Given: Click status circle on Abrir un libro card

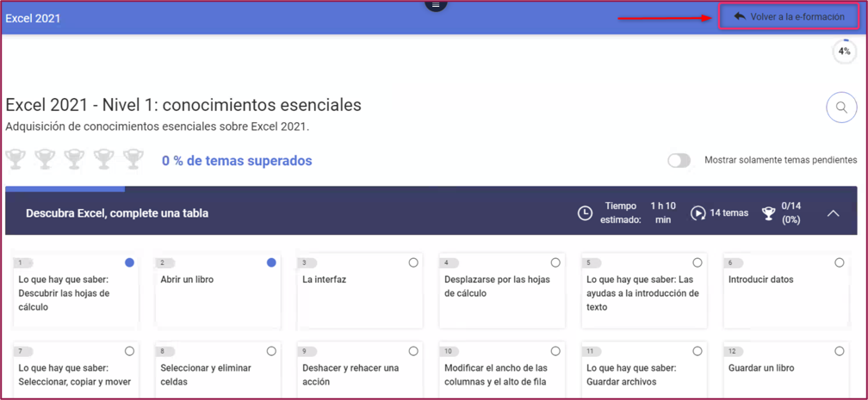Looking at the screenshot, I should (x=271, y=262).
